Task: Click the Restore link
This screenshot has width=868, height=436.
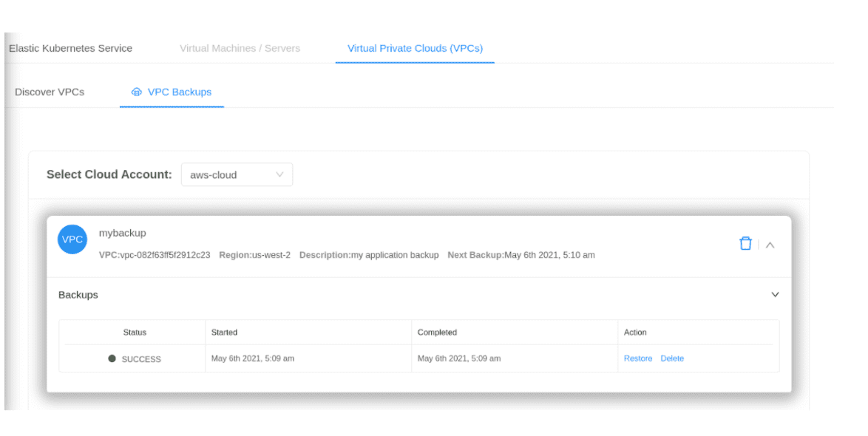Action: [x=638, y=358]
